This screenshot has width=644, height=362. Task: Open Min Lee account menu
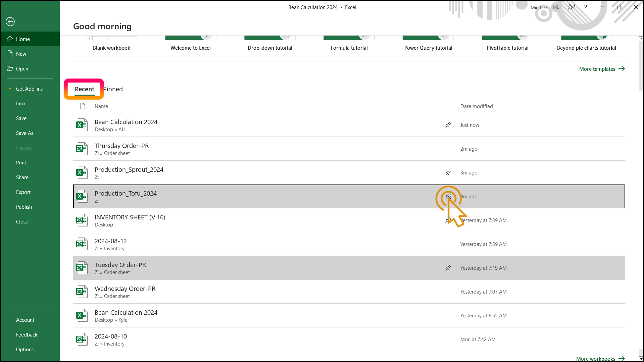click(538, 7)
